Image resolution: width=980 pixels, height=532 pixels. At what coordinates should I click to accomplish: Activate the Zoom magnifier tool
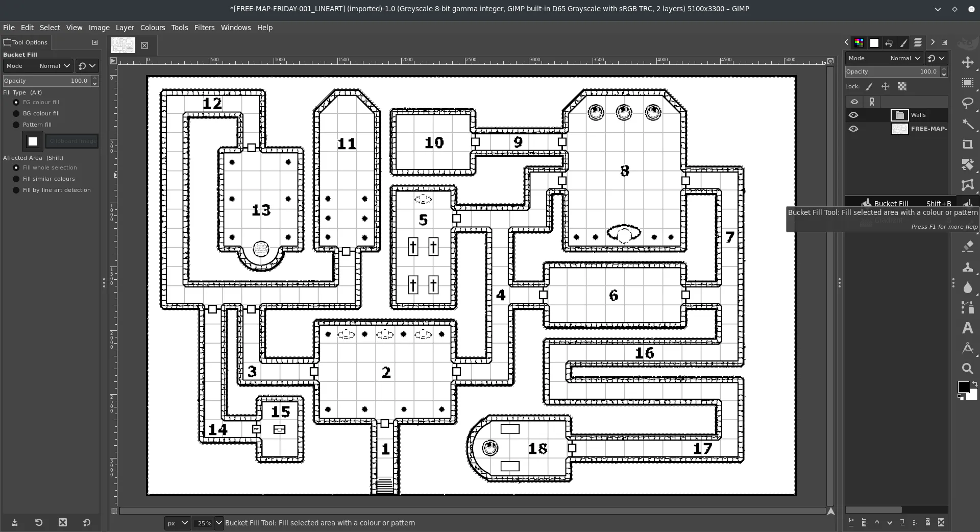click(967, 369)
